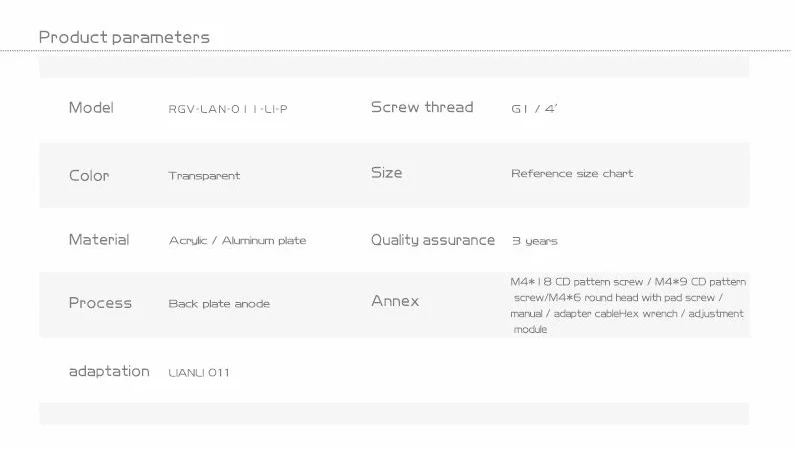
Task: Open the Reference size chart text
Action: (x=572, y=174)
